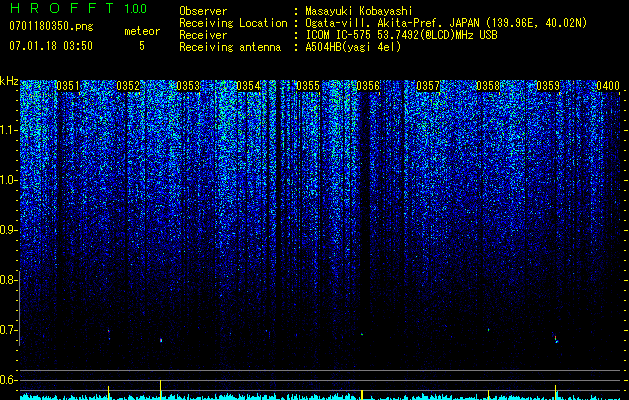This screenshot has height=400, width=629.
Task: Click the gray vertical range bar beside the 0.8 kHz label
Action: click(x=19, y=308)
